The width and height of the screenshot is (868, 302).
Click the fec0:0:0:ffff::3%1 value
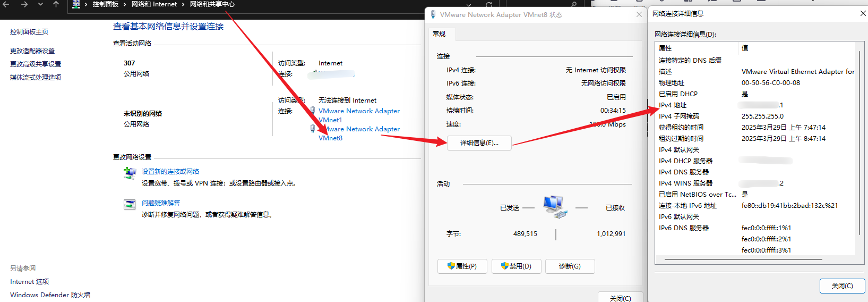click(x=766, y=250)
